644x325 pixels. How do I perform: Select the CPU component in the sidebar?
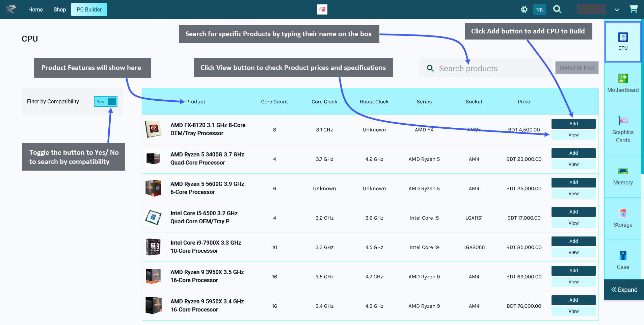[x=623, y=42]
